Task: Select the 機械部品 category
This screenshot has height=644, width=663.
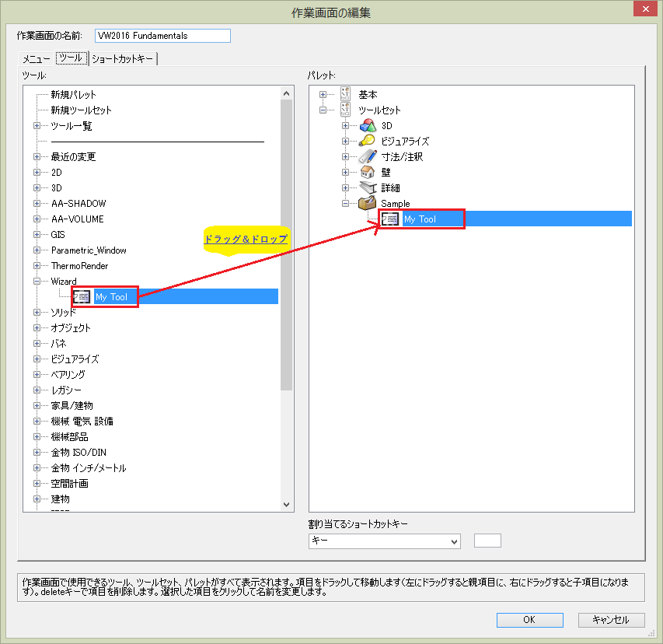Action: coord(70,436)
